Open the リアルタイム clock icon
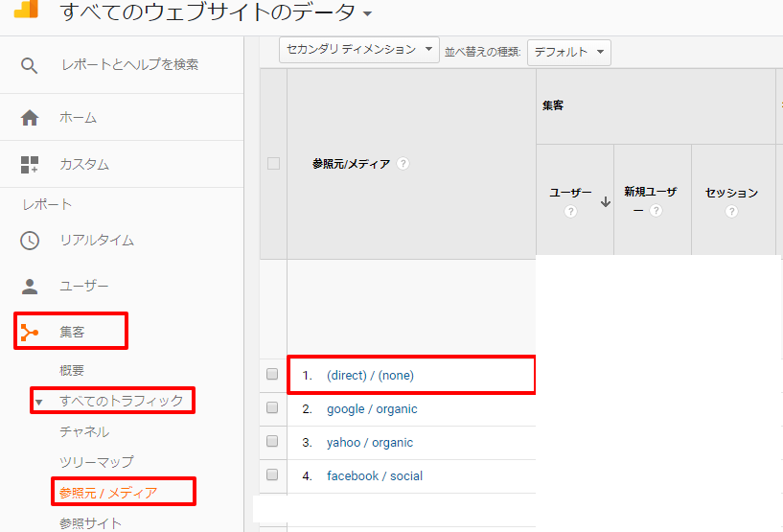This screenshot has width=783, height=532. (30, 241)
